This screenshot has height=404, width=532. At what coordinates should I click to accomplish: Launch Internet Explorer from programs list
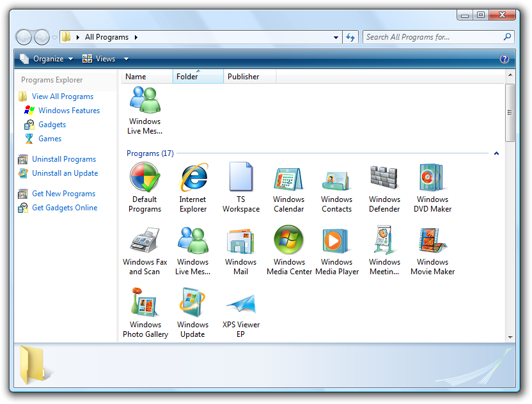click(x=193, y=178)
